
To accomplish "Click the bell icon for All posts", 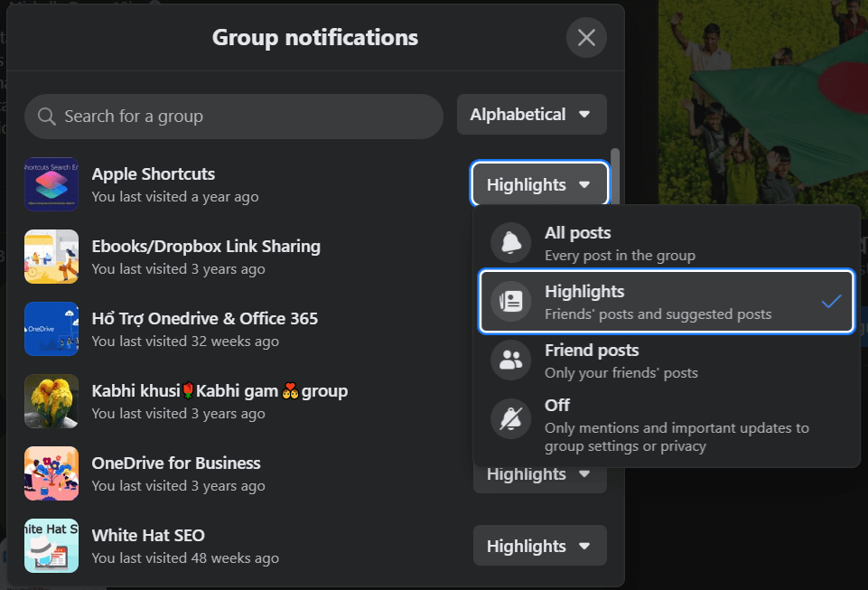I will [511, 243].
